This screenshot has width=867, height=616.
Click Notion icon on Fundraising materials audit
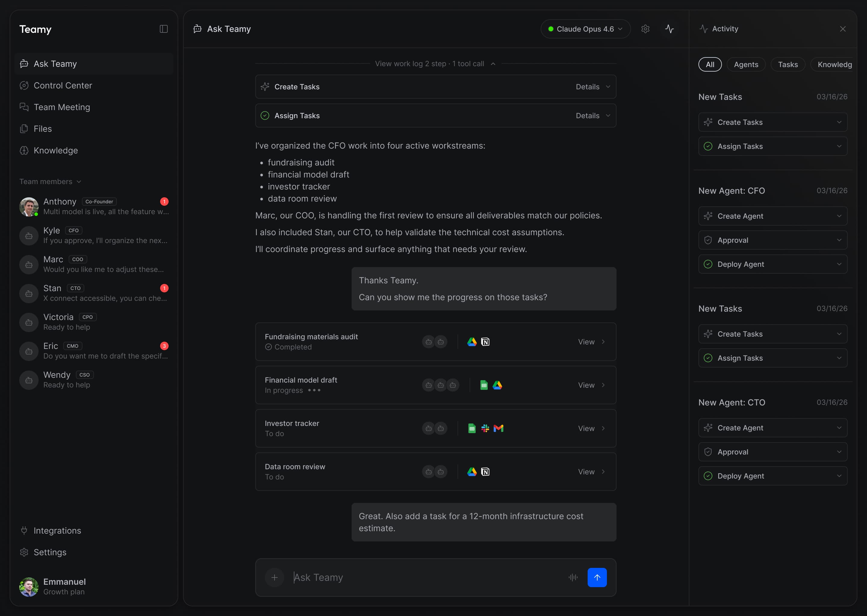click(x=485, y=342)
